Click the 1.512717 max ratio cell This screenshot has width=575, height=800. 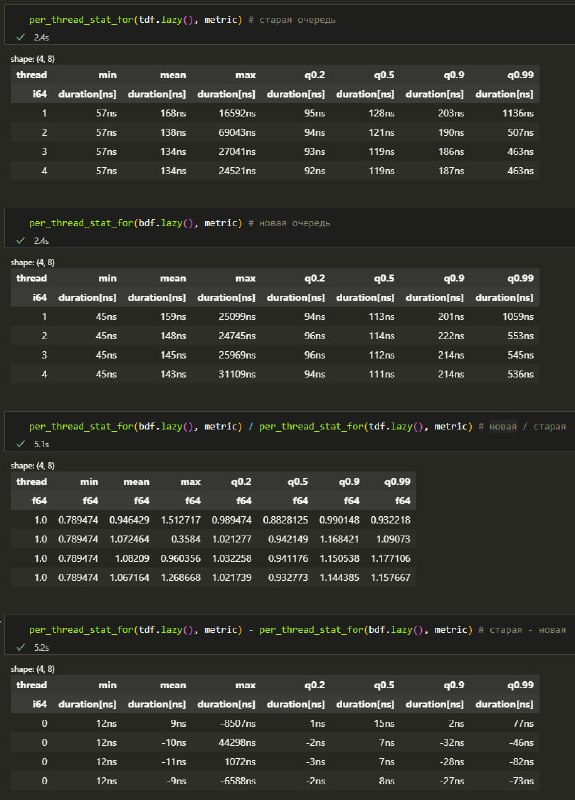181,520
